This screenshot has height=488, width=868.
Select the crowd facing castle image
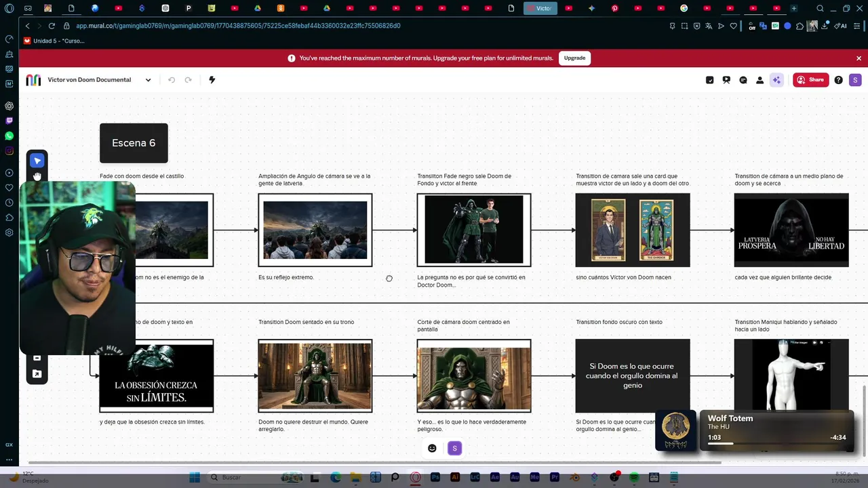(315, 230)
